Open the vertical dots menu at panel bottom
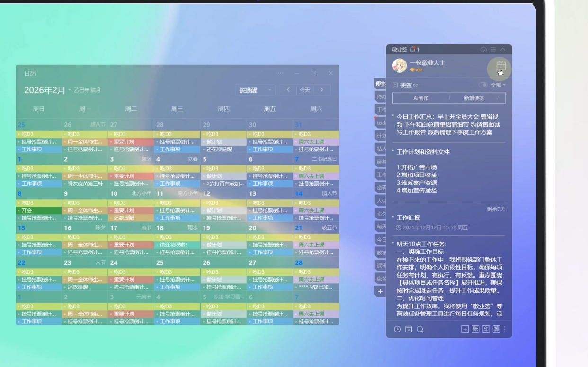Screen dimensions: 588x367 pos(505,329)
